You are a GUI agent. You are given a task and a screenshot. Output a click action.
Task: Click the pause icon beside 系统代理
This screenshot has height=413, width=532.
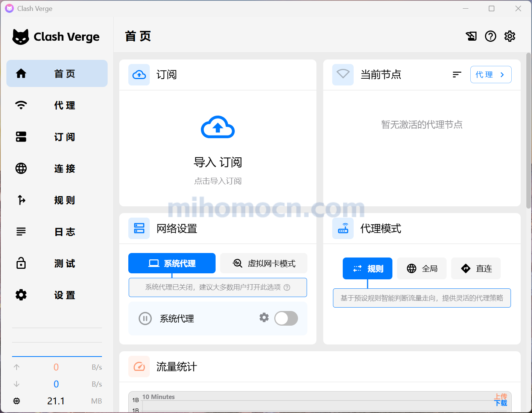(x=145, y=319)
